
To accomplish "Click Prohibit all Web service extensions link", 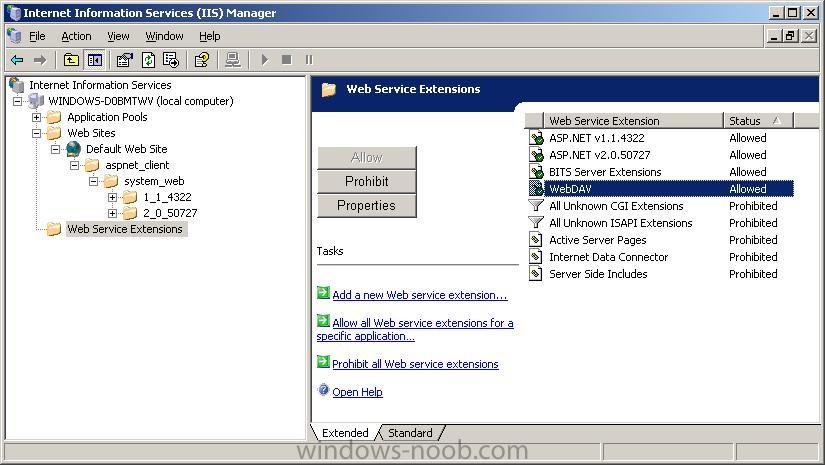I will tap(415, 364).
